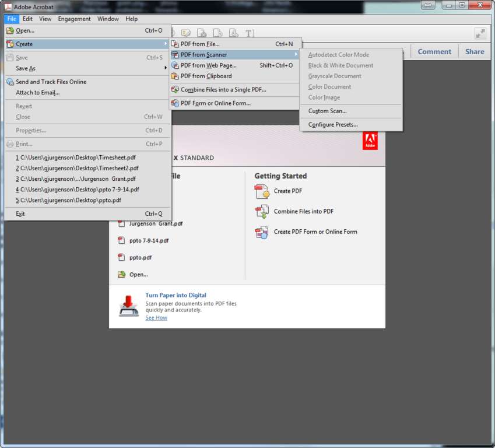Click the red Adobe logo
Screen dimensions: 495x448
point(370,141)
